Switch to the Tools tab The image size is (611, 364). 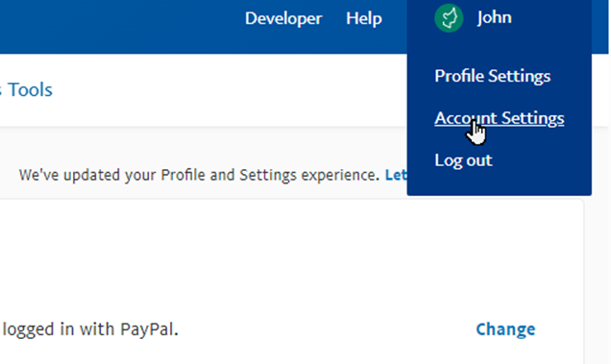click(30, 89)
